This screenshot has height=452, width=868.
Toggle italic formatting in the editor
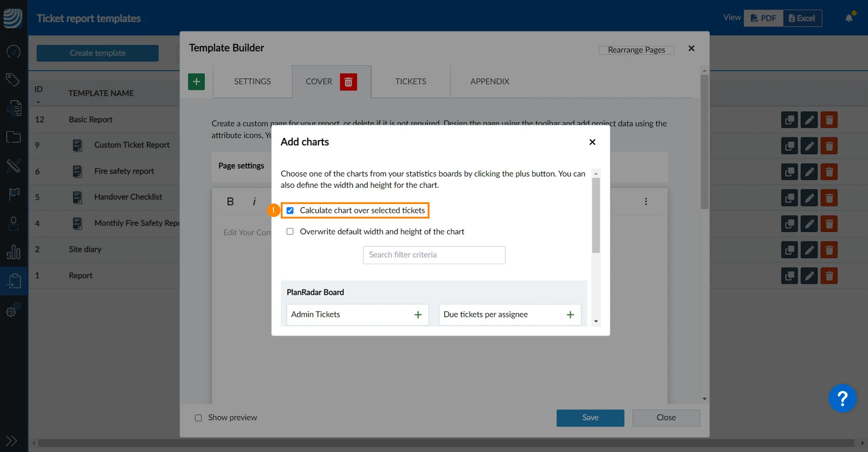[254, 201]
